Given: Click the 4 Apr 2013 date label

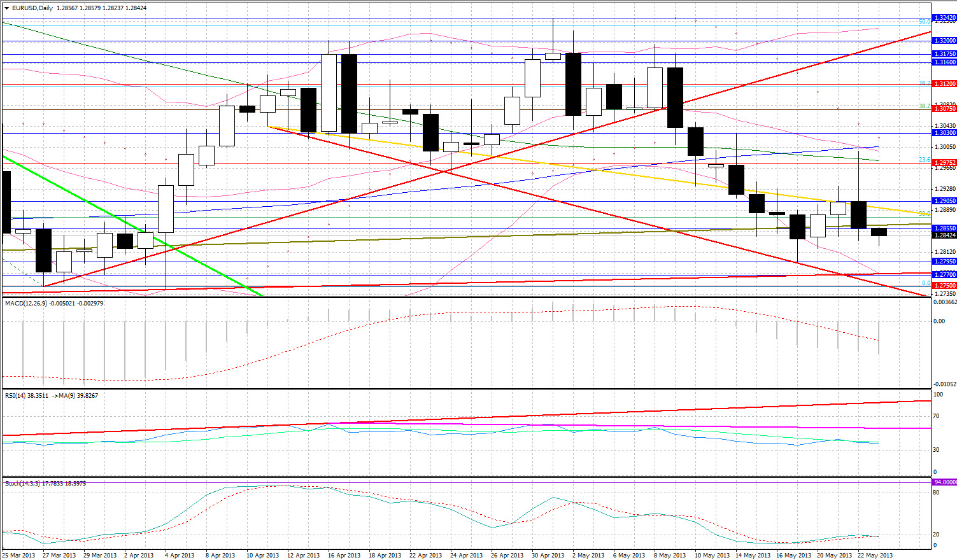Looking at the screenshot, I should 180,555.
